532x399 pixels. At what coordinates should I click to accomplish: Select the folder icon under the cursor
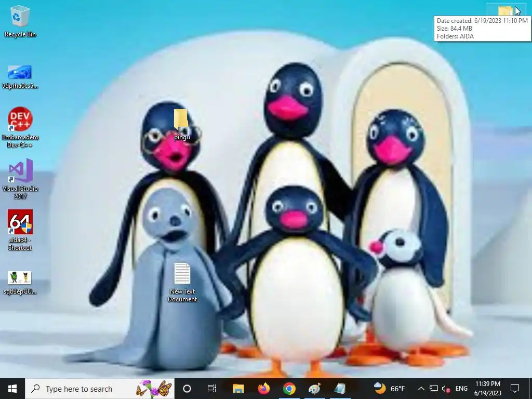point(506,10)
